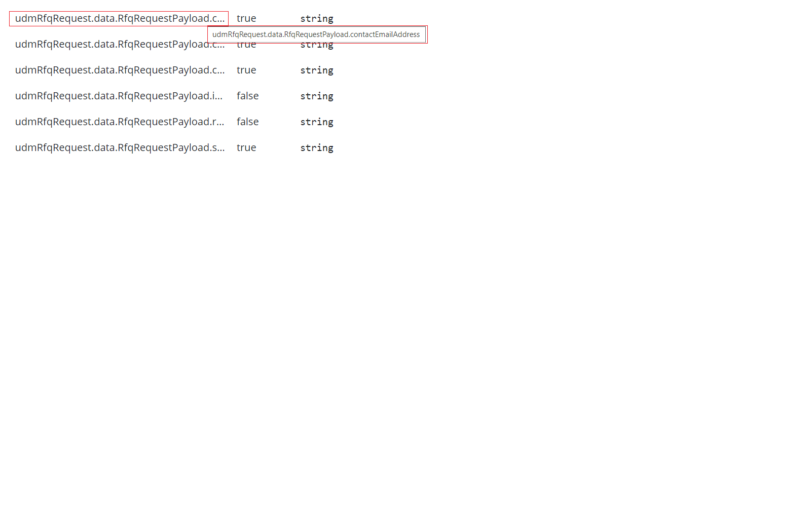This screenshot has width=812, height=524.
Task: Click the true value in the third row
Action: click(x=246, y=70)
